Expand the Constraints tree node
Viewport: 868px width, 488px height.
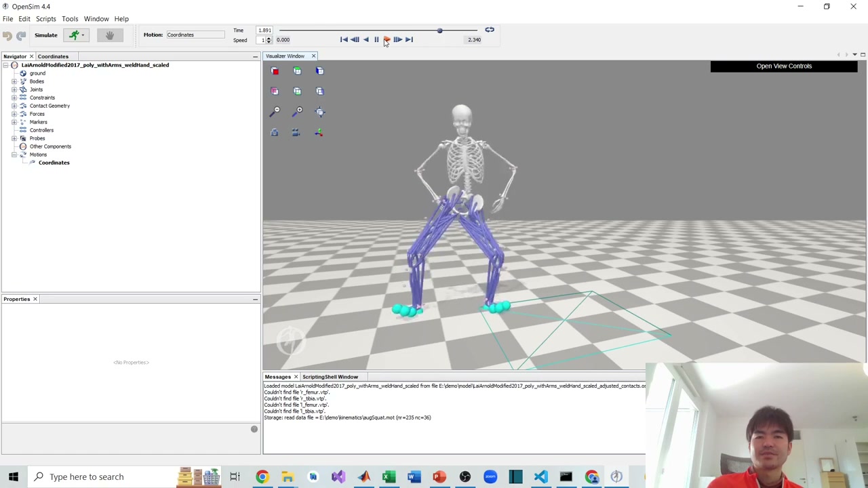tap(14, 98)
